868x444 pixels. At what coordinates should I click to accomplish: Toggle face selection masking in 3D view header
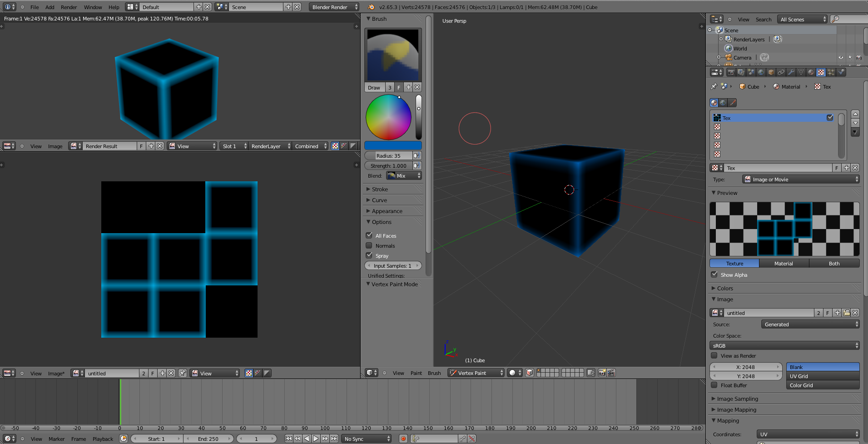click(x=530, y=373)
